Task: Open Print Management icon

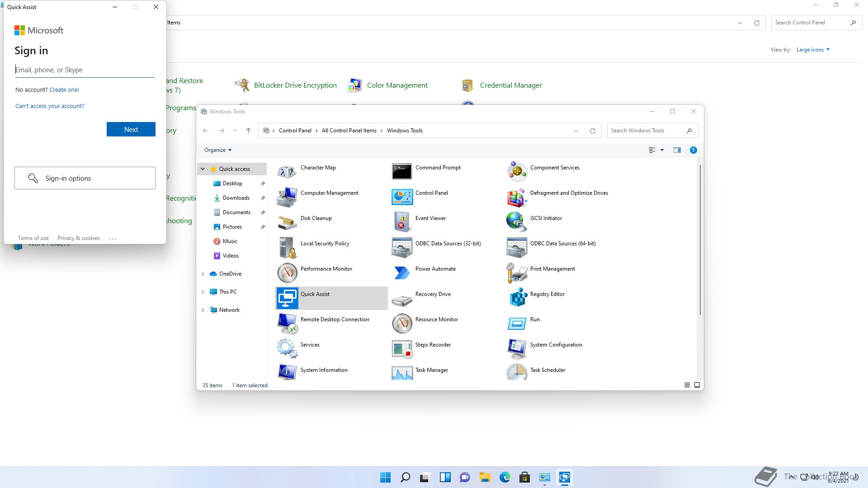Action: click(517, 273)
